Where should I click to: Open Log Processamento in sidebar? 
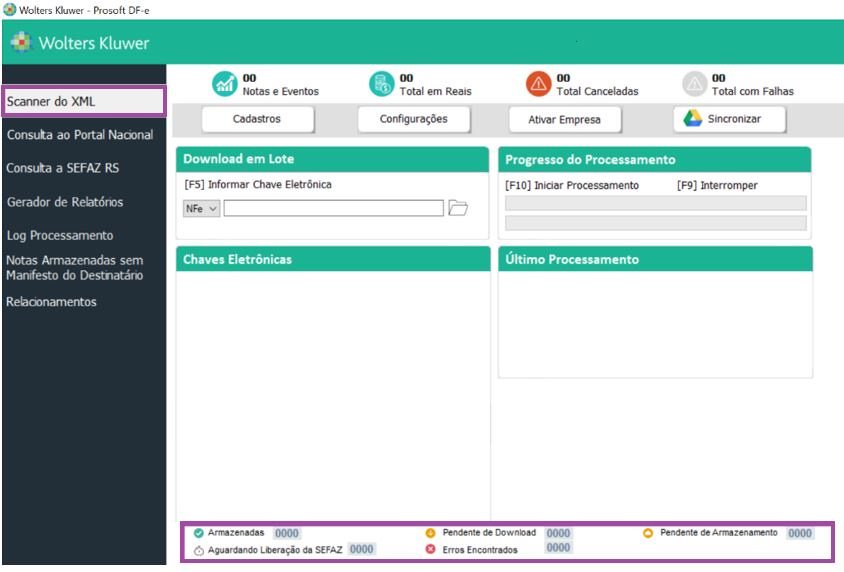click(60, 235)
